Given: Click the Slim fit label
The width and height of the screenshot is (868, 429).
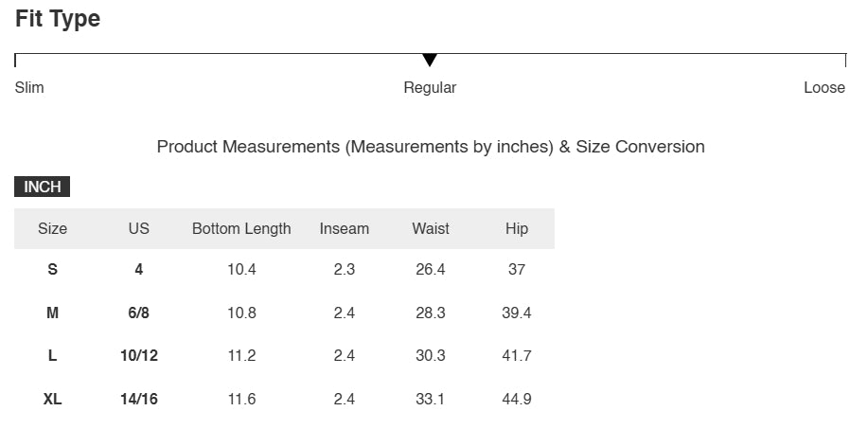Looking at the screenshot, I should tap(29, 87).
